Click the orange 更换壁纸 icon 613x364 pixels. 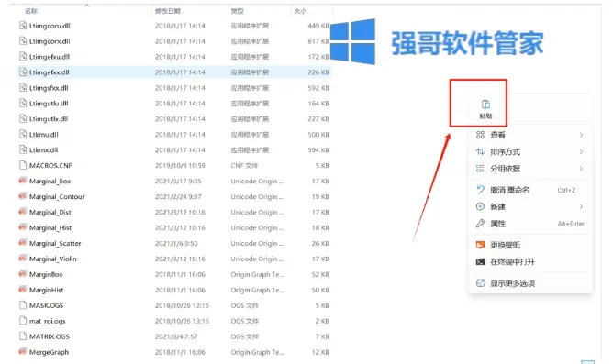pos(480,245)
